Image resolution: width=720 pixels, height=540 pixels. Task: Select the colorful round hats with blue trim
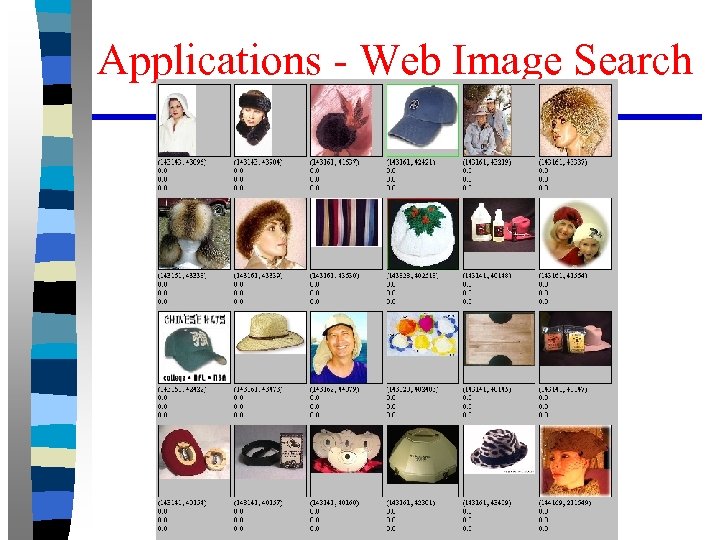point(422,334)
